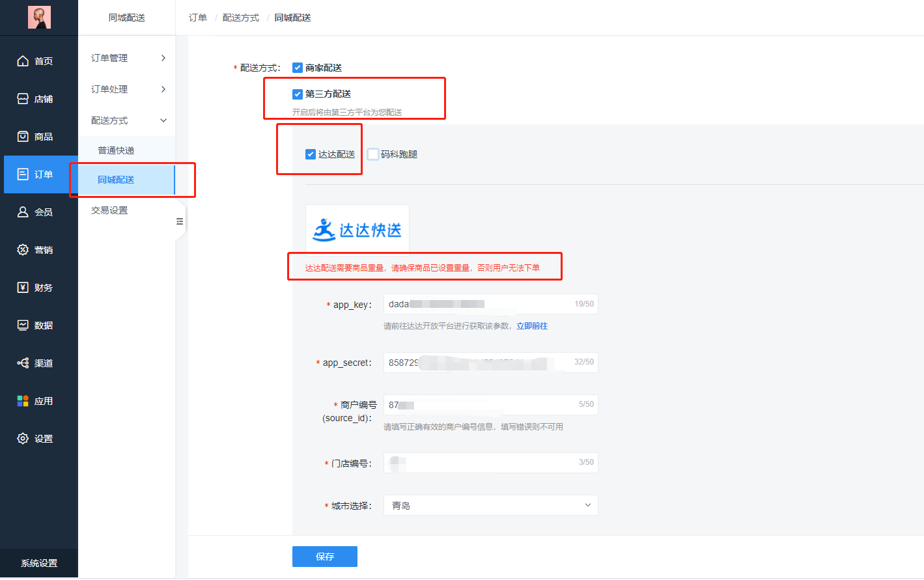The width and height of the screenshot is (924, 580).
Task: Click the 配送方式 menu entry
Action: tap(127, 120)
